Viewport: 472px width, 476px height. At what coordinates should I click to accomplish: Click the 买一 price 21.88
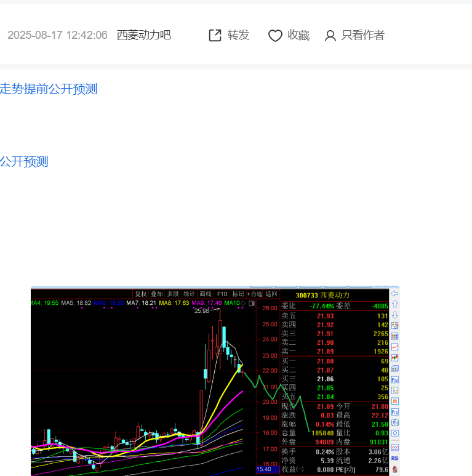[325, 361]
